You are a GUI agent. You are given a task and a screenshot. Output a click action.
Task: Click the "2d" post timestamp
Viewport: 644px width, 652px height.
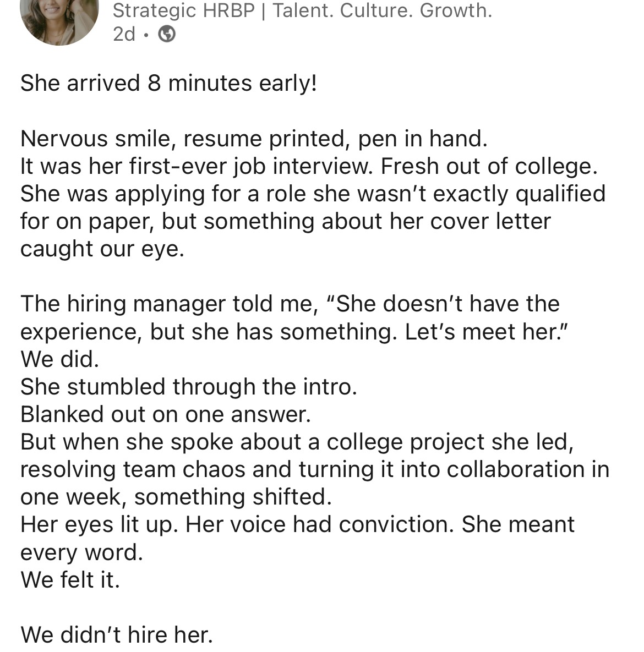coord(124,34)
